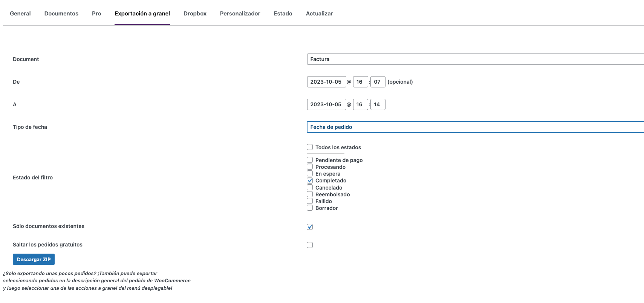Image resolution: width=644 pixels, height=303 pixels.
Task: Click the Tipo de fecha label
Action: click(x=30, y=127)
